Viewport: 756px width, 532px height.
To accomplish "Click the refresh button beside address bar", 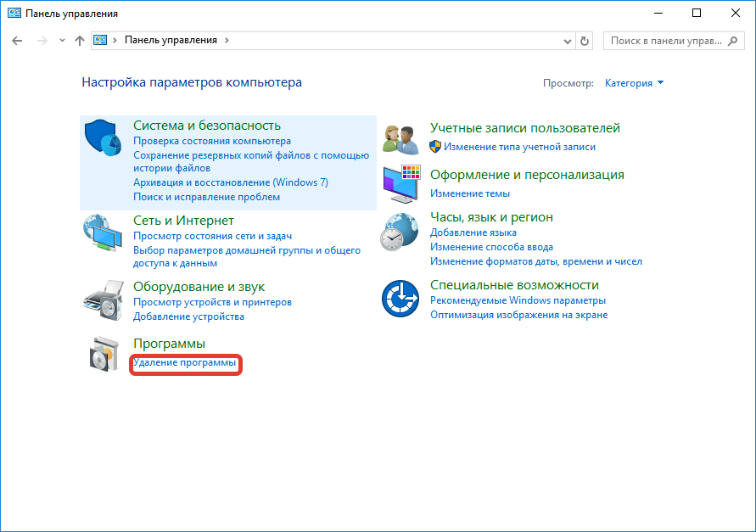I will tap(585, 41).
